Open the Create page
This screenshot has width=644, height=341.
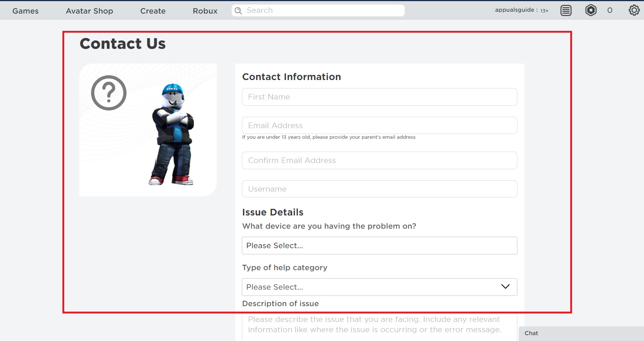(153, 11)
